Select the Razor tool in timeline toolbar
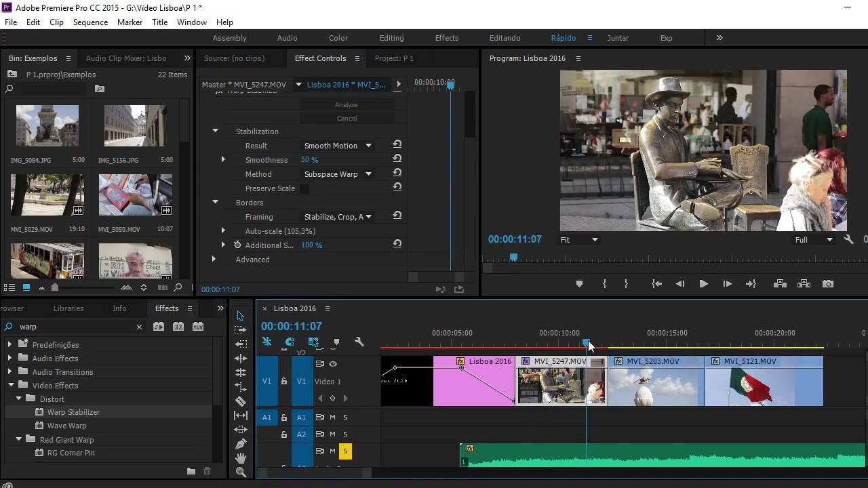The height and width of the screenshot is (488, 868). click(241, 401)
